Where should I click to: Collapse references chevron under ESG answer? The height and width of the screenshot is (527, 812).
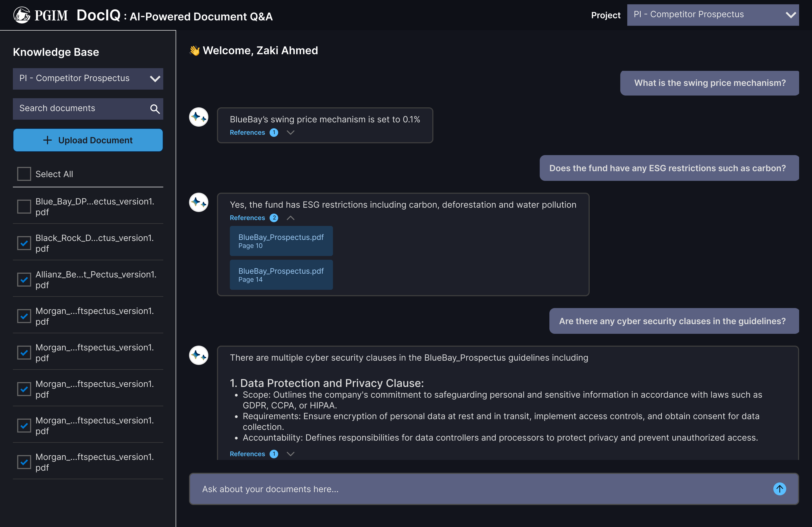coord(290,217)
